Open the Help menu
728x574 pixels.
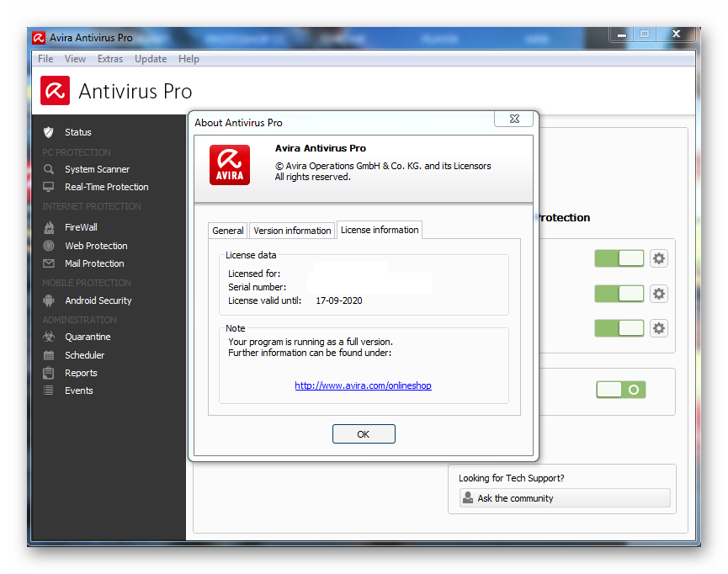click(x=189, y=59)
